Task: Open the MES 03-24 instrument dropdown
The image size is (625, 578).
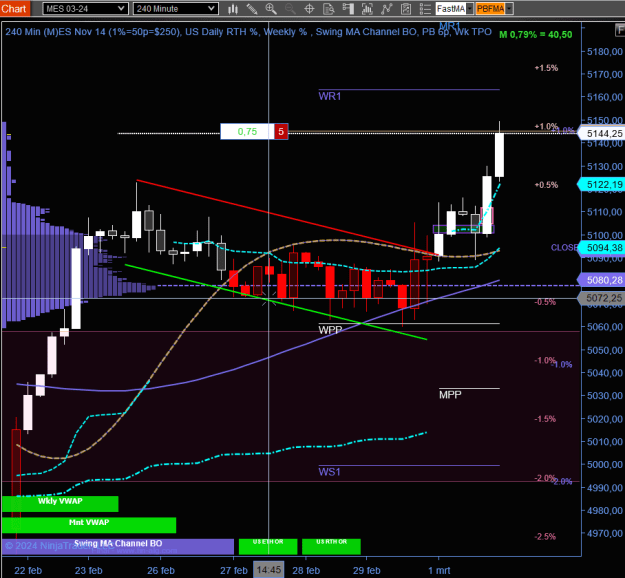Action: pos(85,8)
